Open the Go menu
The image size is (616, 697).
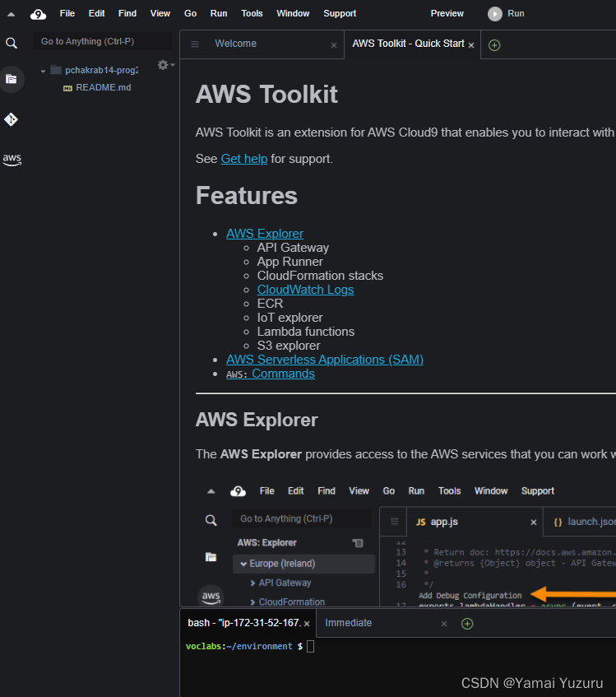pyautogui.click(x=190, y=14)
